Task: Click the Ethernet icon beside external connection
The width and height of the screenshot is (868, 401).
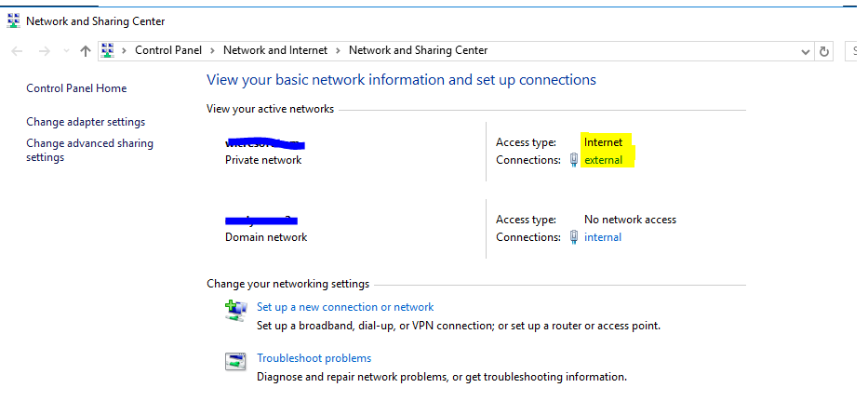Action: (573, 160)
